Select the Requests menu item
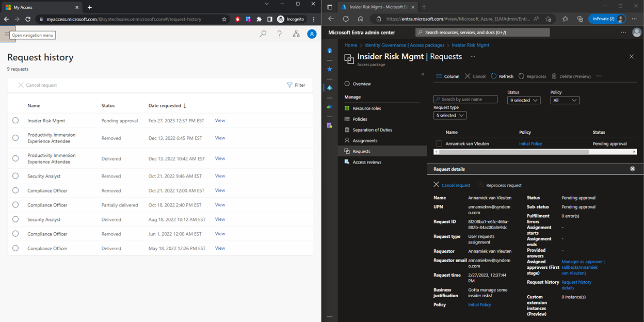The image size is (644, 322). click(382, 151)
